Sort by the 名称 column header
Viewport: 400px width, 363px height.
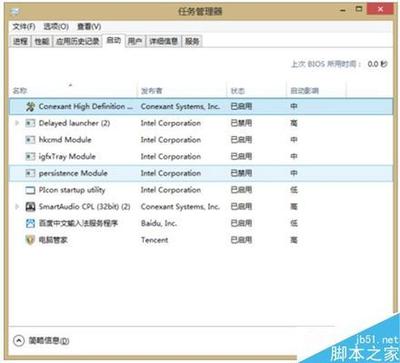(x=73, y=90)
